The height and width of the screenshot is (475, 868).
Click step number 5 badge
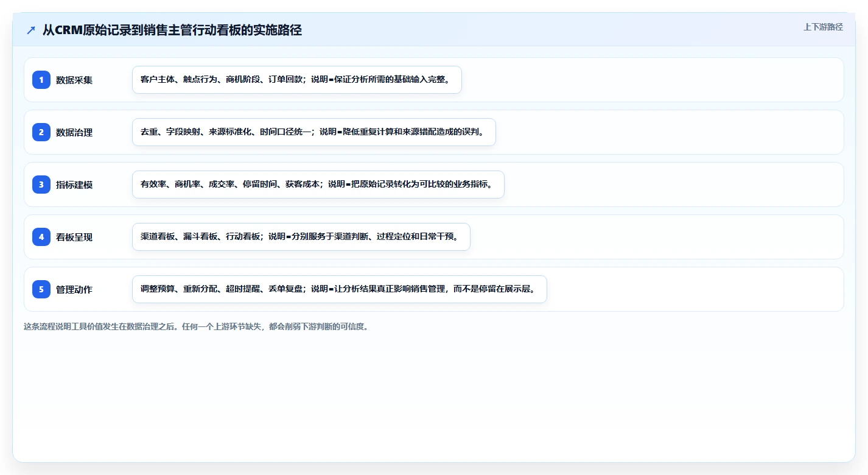(x=41, y=289)
